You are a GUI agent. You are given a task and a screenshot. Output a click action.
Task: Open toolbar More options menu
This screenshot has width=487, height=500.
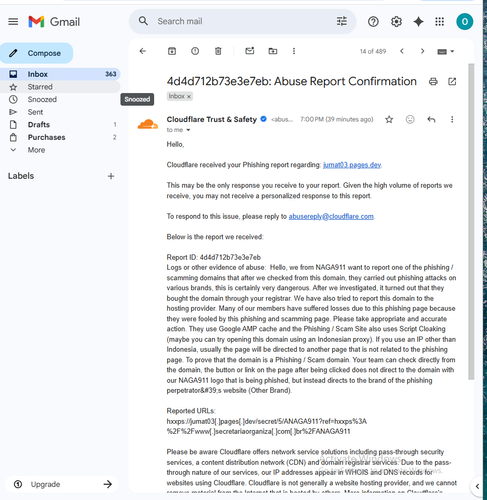click(x=294, y=51)
